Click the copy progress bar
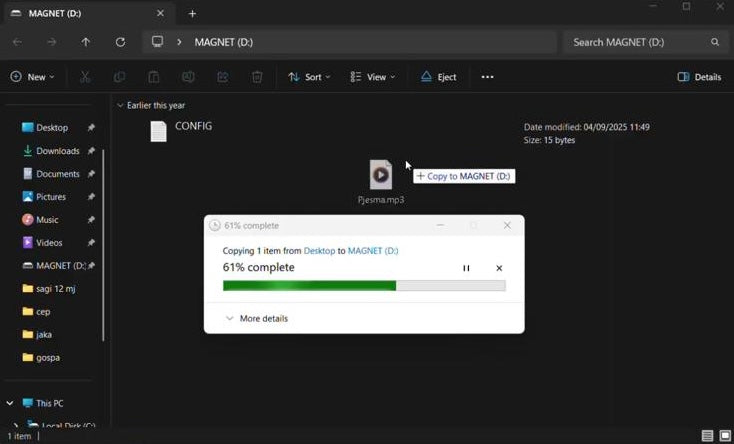734x444 pixels. [363, 286]
